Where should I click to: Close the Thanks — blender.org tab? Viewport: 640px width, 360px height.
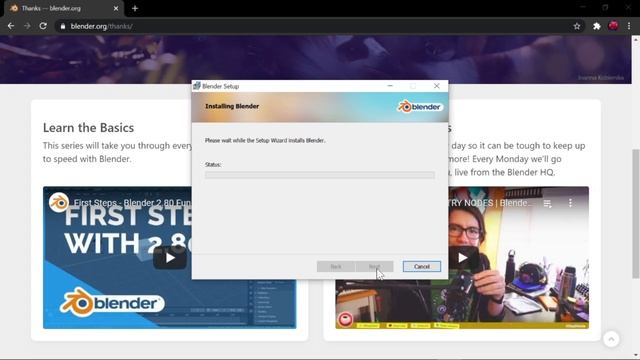(116, 8)
